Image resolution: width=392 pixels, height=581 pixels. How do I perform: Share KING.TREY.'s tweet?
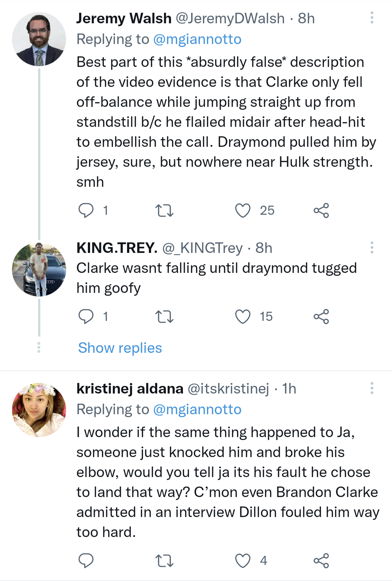pos(321,316)
